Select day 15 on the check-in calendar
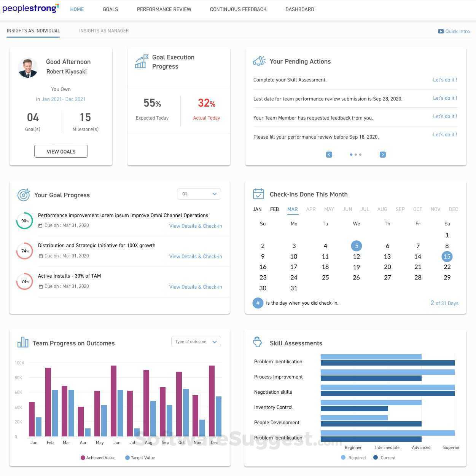 (x=447, y=256)
